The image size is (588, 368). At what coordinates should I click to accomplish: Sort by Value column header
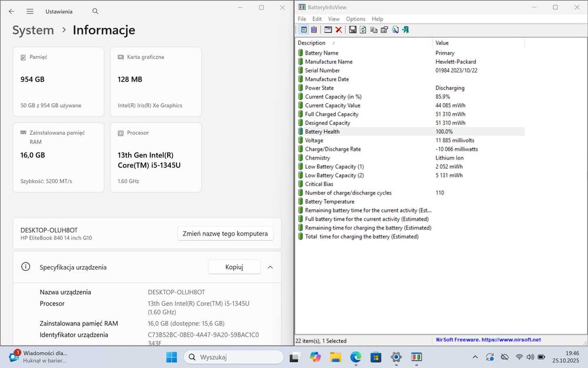479,43
